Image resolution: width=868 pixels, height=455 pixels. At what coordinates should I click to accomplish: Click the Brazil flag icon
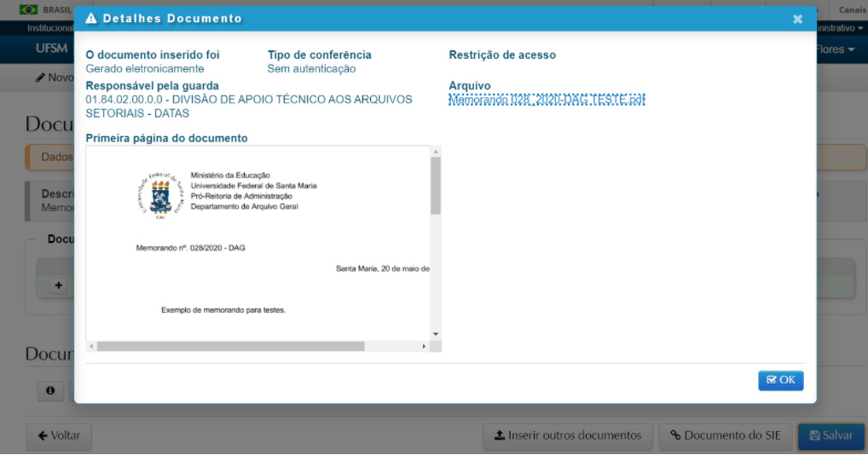point(28,10)
